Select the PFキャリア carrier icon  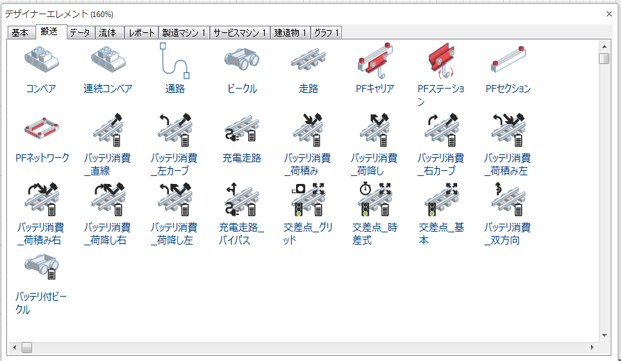point(375,60)
